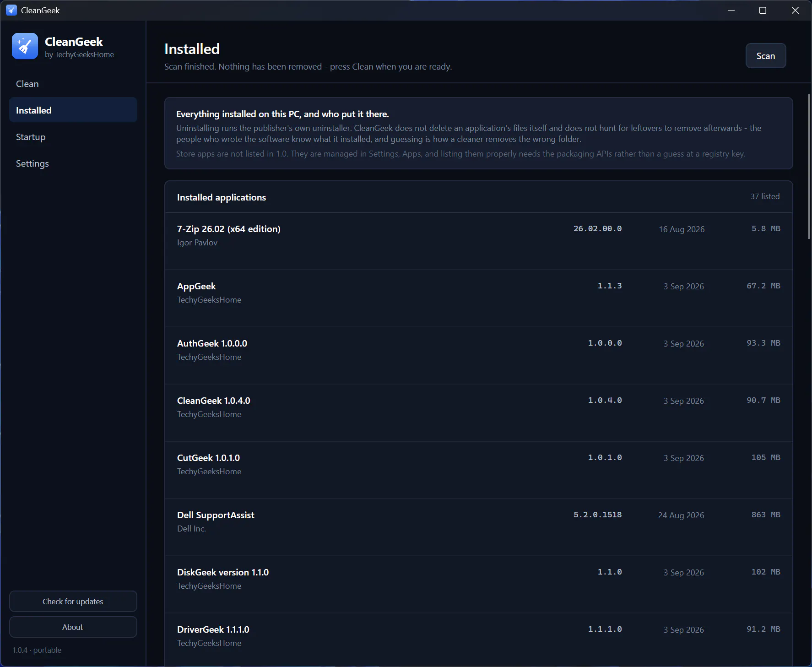Go to the Startup page
Screen dimensions: 812x667
point(73,137)
